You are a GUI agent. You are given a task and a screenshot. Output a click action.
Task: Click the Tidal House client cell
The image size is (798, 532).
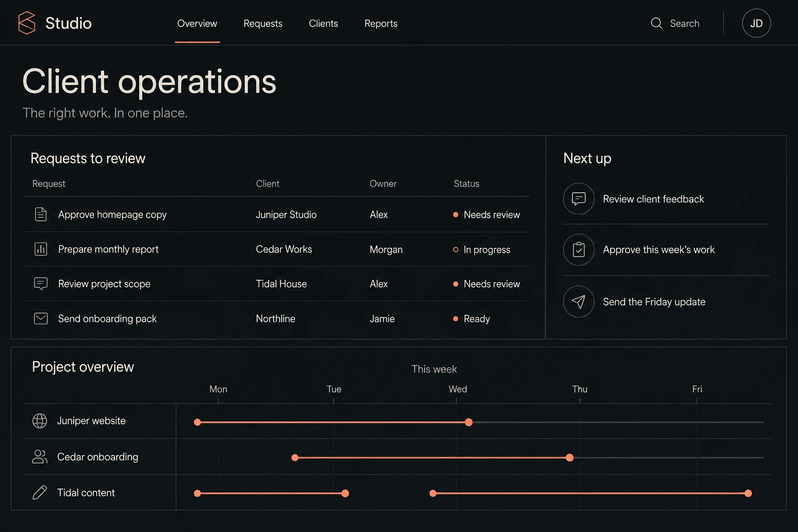[x=281, y=284]
